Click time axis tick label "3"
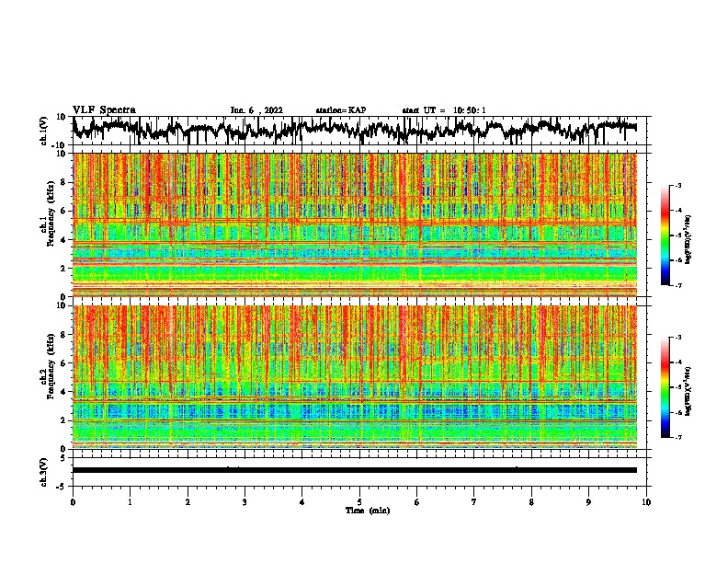The height and width of the screenshot is (563, 728). [245, 501]
